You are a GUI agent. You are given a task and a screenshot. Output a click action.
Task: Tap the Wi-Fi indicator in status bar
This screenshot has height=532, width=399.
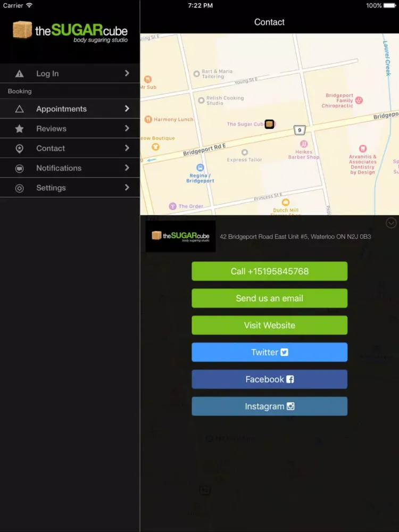(29, 5)
